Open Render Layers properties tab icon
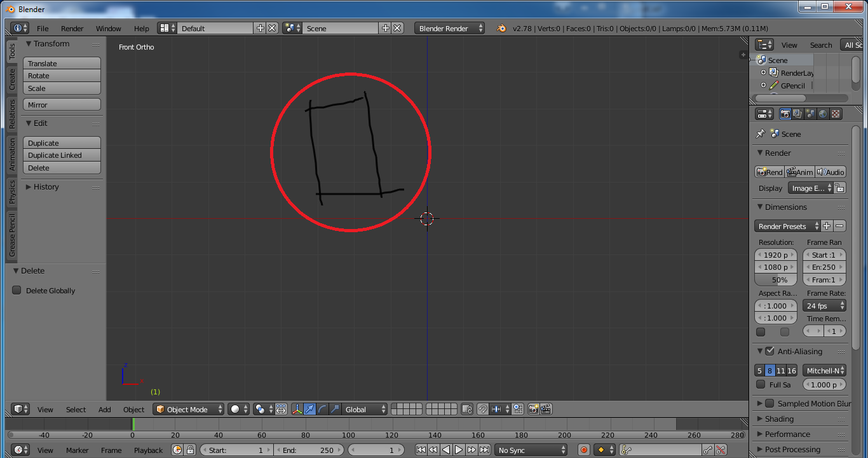Screen dimensions: 868x458 pyautogui.click(x=797, y=114)
